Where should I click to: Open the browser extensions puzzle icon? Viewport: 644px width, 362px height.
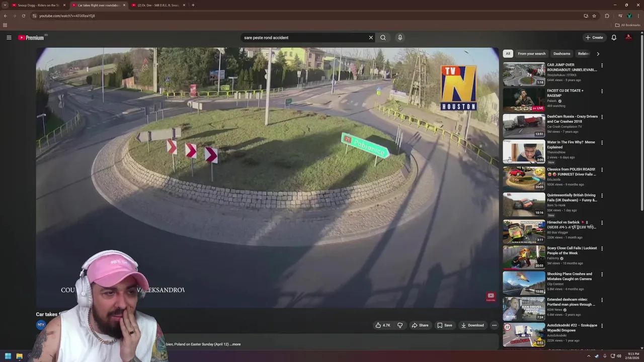(x=607, y=16)
